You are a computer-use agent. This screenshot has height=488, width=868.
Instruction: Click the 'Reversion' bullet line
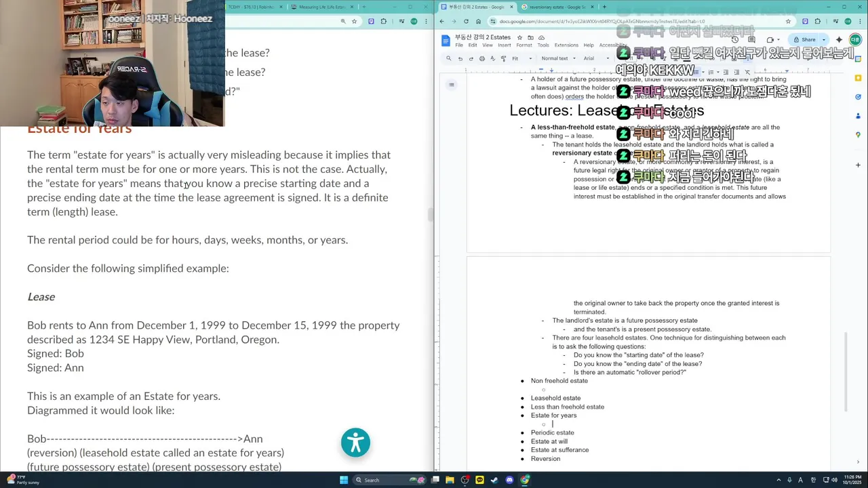545,459
